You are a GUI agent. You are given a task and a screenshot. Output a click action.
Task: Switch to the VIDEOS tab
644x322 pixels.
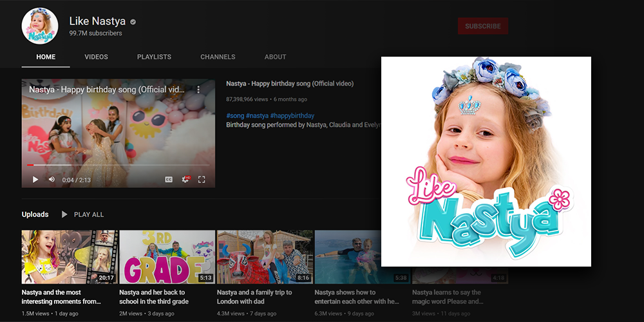tap(96, 57)
